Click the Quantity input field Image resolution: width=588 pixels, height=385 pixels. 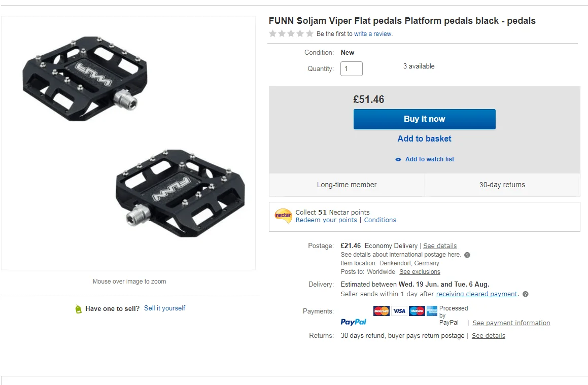click(x=351, y=68)
